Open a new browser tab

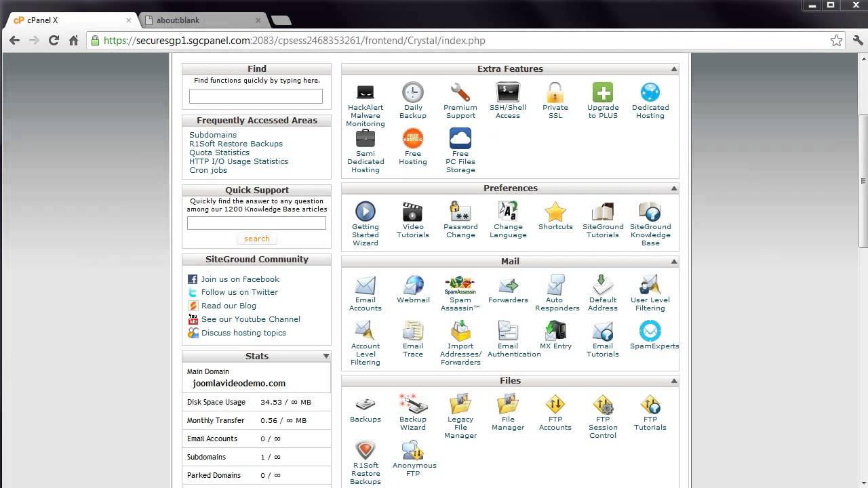281,20
